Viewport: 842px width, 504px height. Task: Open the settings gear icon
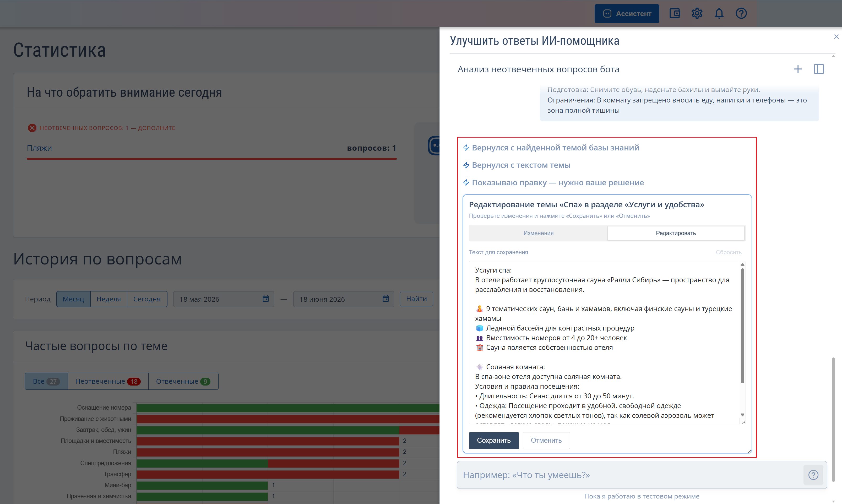[x=697, y=14]
